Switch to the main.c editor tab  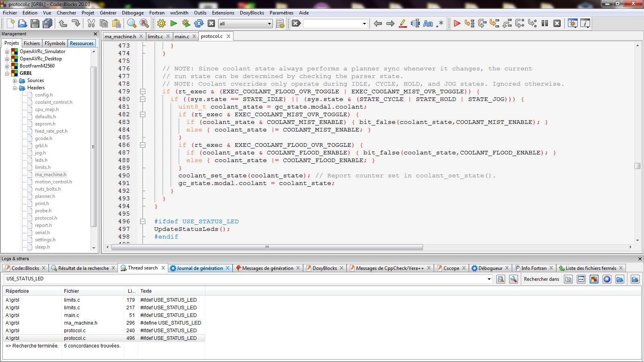(x=182, y=36)
